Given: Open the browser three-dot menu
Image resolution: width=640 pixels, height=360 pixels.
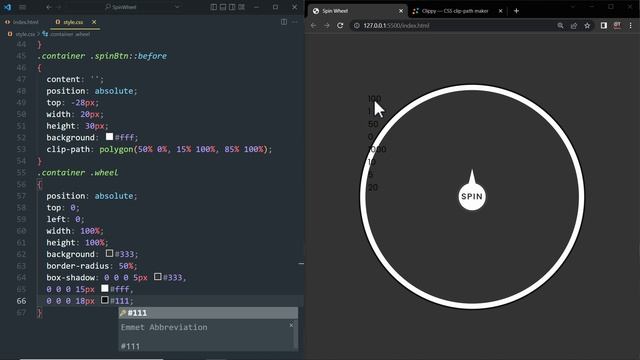Looking at the screenshot, I should 631,25.
